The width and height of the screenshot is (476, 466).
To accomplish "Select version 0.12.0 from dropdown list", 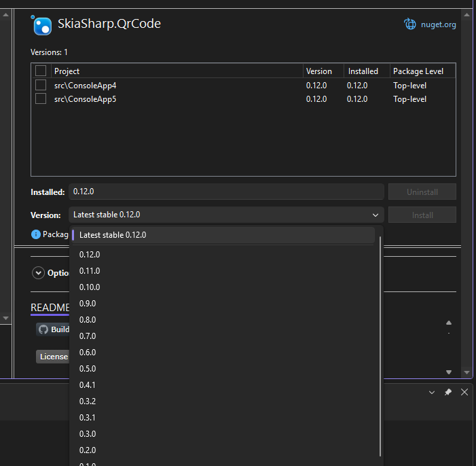I will (223, 255).
